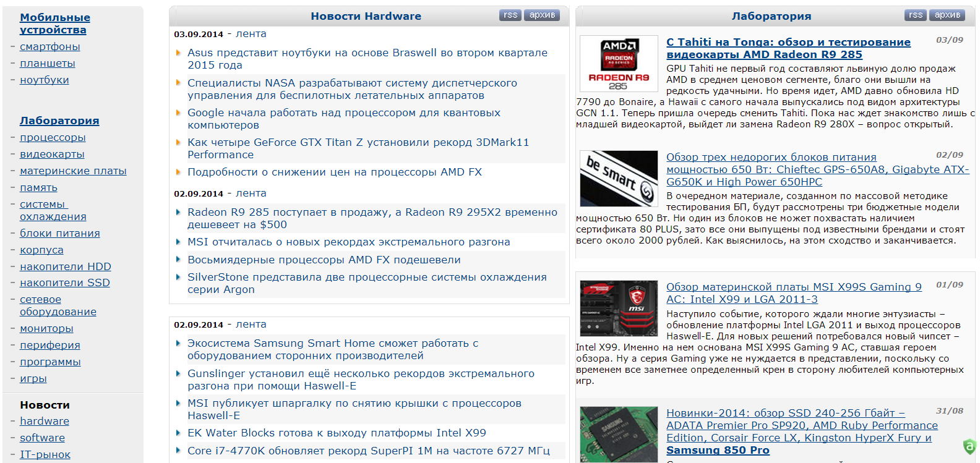Read MSI extreme overclocking records report
This screenshot has height=463, width=980.
349,242
